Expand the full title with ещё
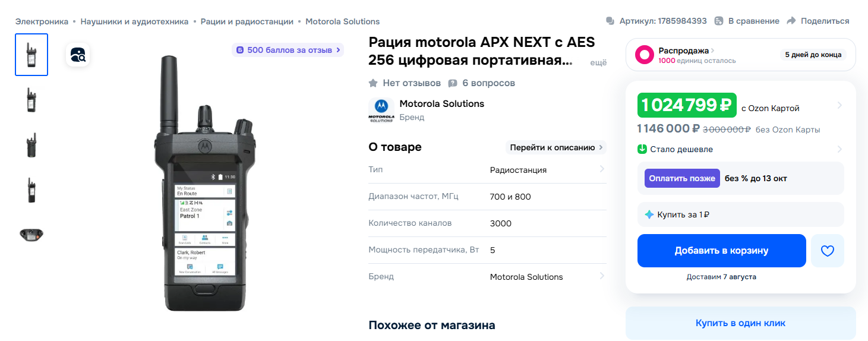The height and width of the screenshot is (341, 868). [598, 62]
